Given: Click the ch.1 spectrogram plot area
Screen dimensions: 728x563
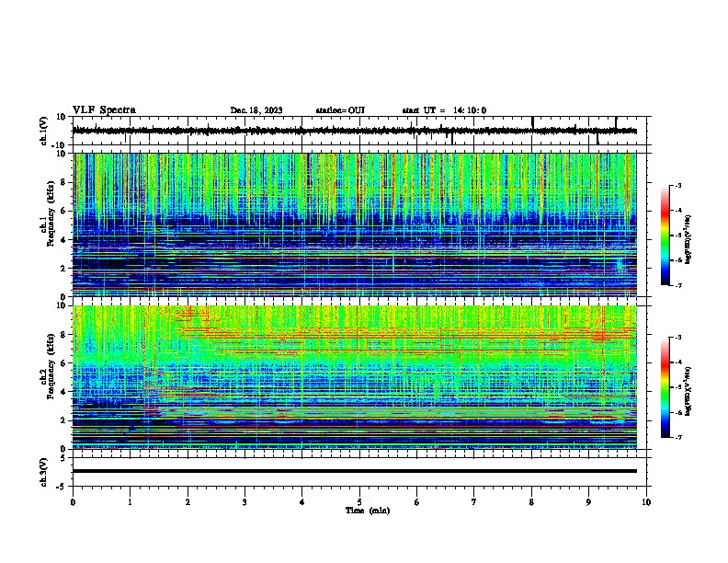Looking at the screenshot, I should point(355,224).
